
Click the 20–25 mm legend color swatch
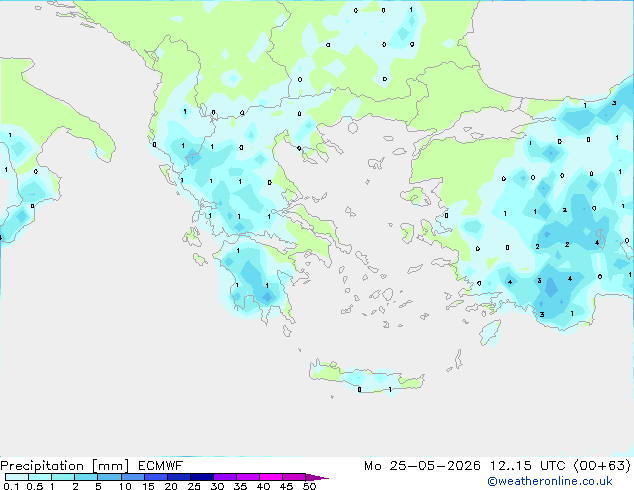point(179,477)
